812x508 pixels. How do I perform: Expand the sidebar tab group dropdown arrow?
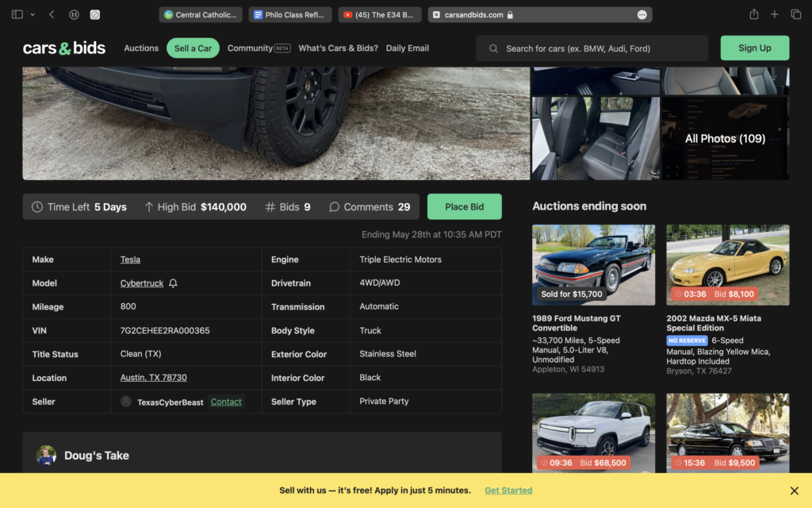pos(33,14)
